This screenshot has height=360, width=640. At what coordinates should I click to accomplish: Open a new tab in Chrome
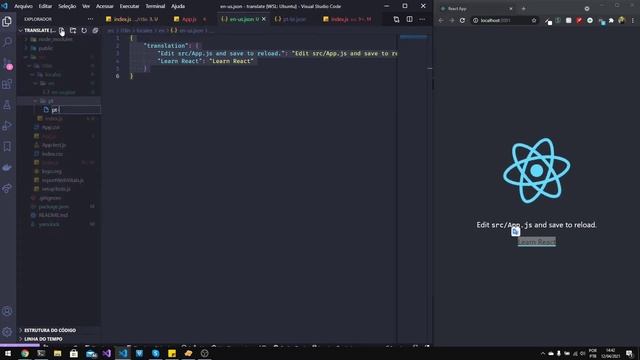pyautogui.click(x=524, y=9)
